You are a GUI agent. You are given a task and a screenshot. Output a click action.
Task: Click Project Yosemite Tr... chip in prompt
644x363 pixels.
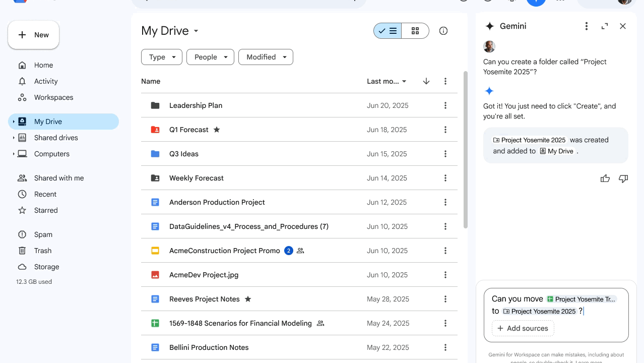click(x=581, y=299)
